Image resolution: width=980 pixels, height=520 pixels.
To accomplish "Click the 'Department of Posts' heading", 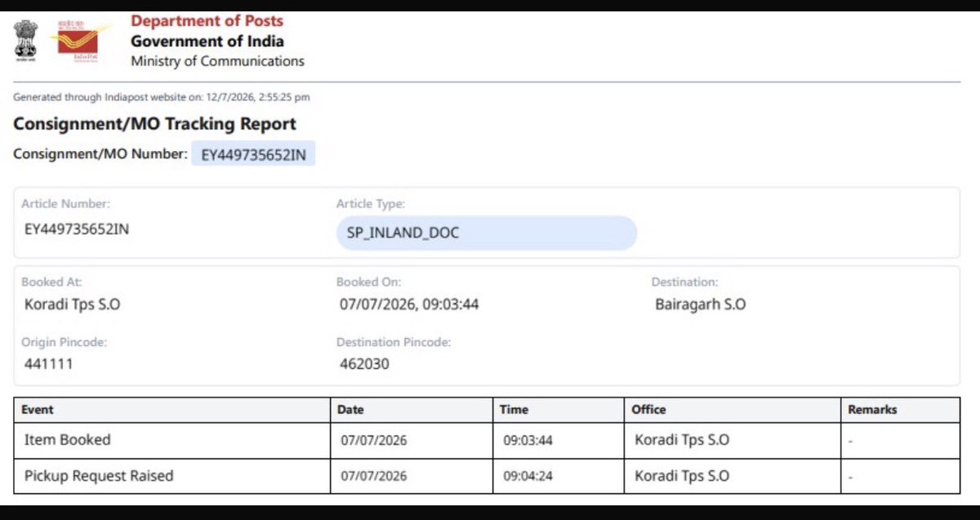I will [x=207, y=20].
